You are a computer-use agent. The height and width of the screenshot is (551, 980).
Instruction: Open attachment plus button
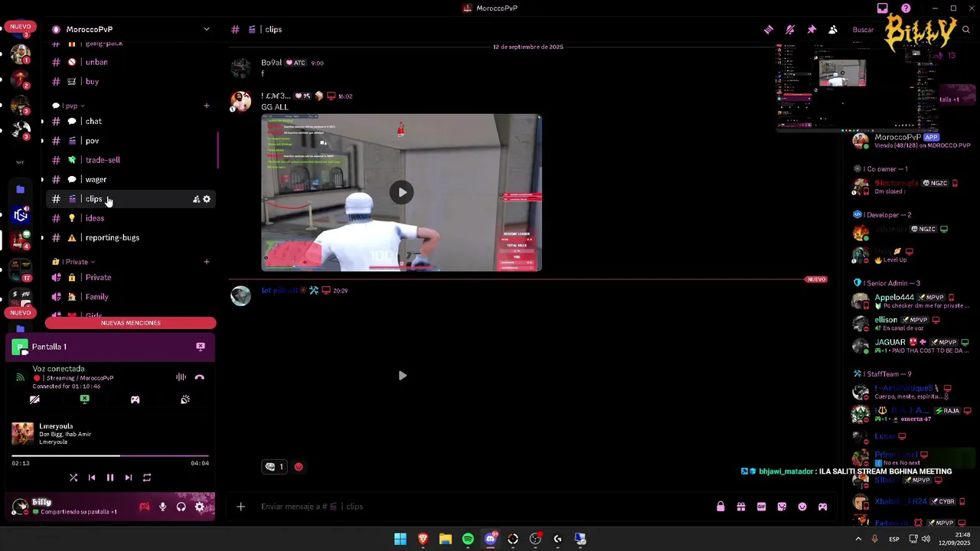(240, 507)
